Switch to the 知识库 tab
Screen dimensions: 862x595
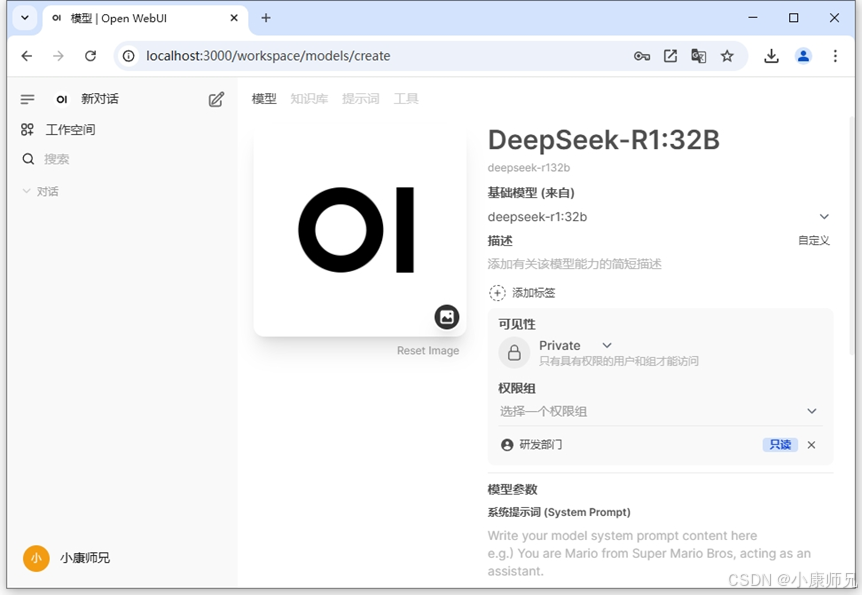309,98
